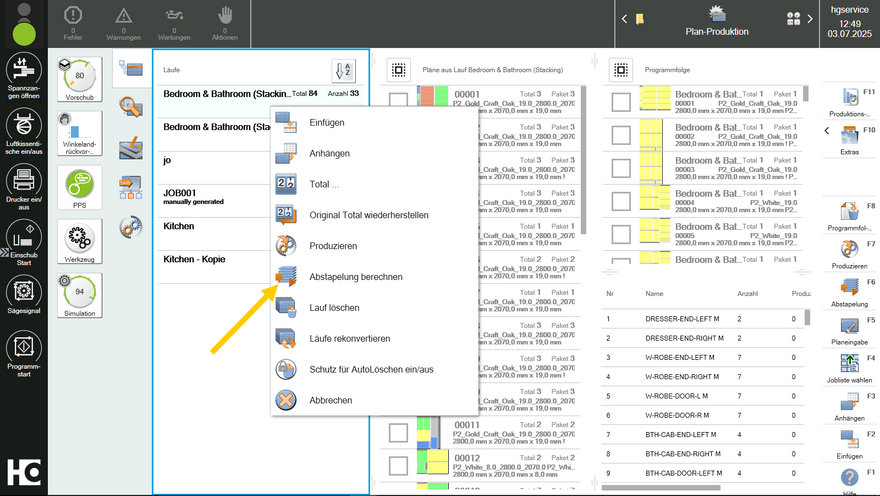The image size is (880, 496).
Task: Toggle Drucker ein/aus printer
Action: click(x=24, y=187)
